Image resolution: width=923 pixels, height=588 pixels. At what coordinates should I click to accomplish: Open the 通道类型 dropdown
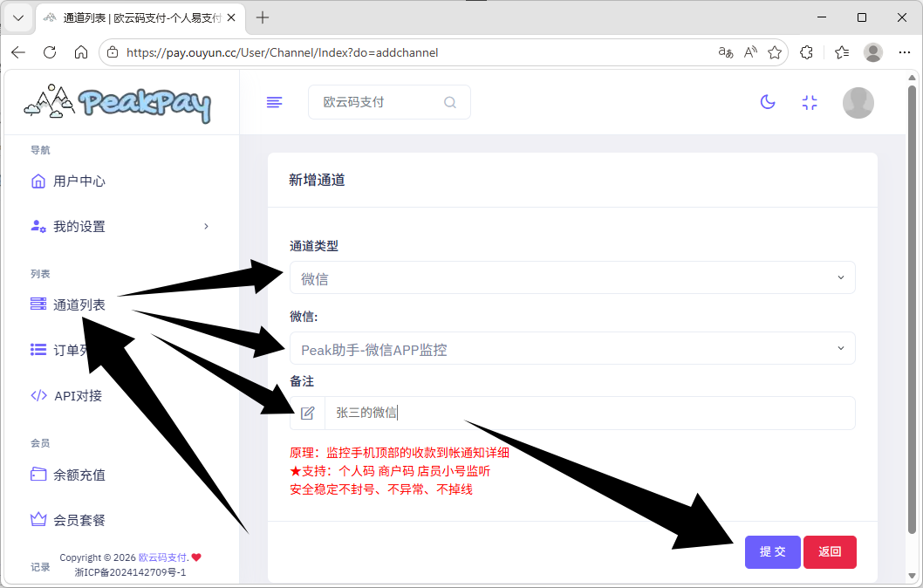point(572,278)
